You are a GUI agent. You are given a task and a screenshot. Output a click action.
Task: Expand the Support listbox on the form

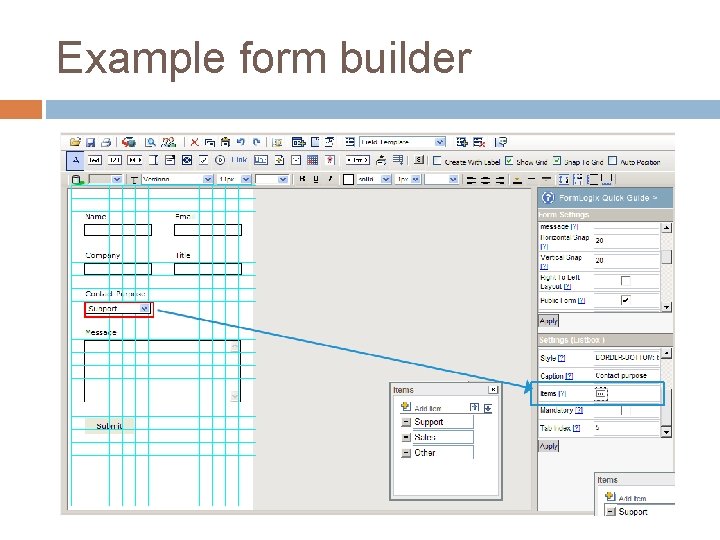point(145,309)
